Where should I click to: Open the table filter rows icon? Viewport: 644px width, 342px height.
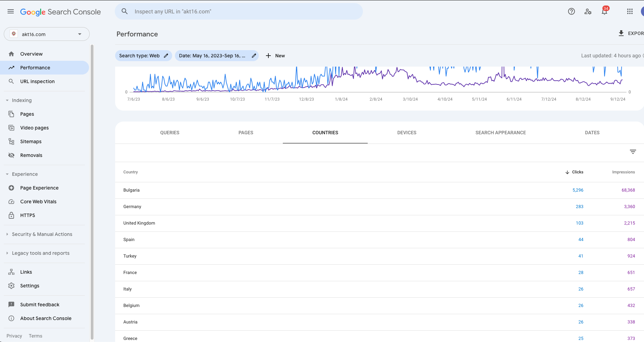click(x=633, y=152)
